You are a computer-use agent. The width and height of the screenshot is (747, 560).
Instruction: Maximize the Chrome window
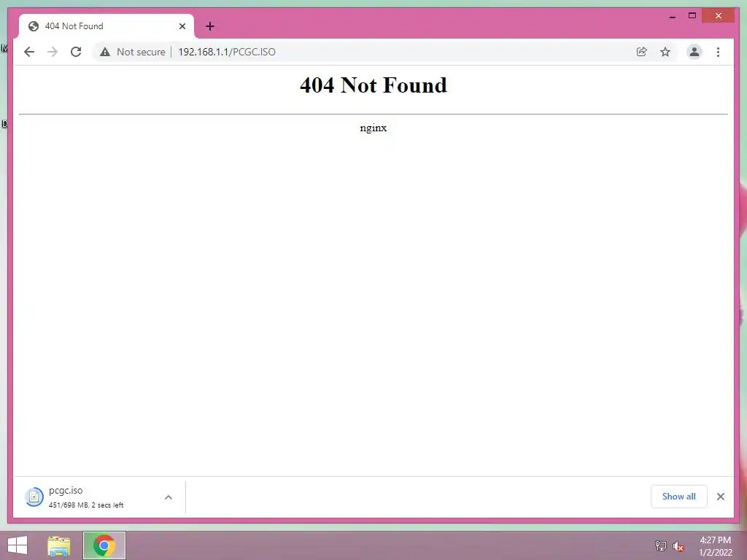(692, 16)
